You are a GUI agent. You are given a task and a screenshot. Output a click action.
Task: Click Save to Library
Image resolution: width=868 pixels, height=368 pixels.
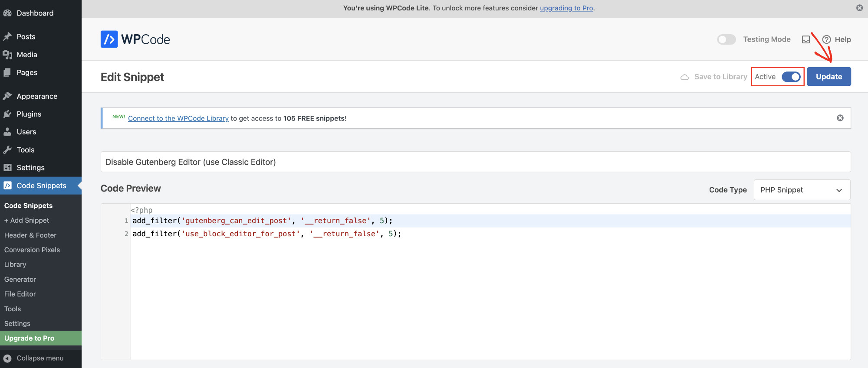click(720, 77)
